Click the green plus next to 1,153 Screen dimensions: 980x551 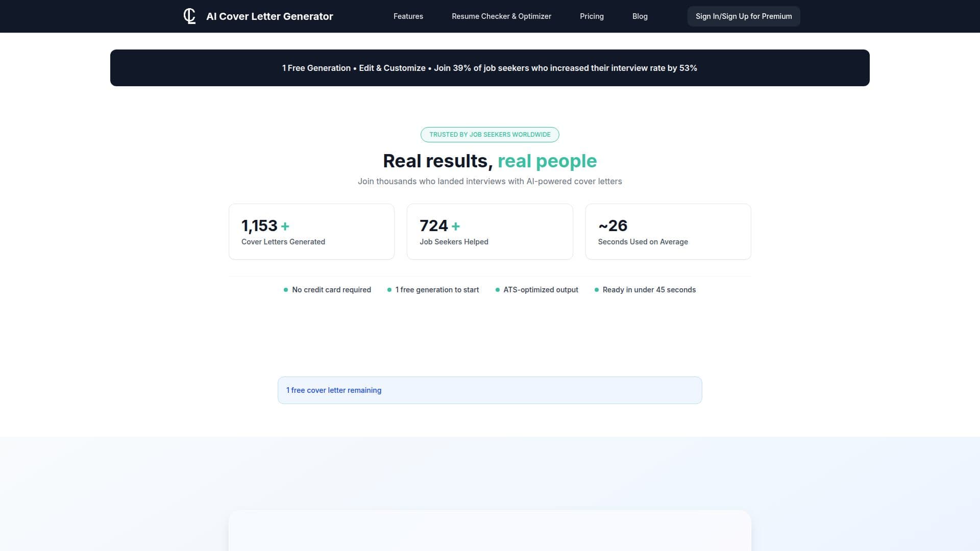pyautogui.click(x=285, y=226)
